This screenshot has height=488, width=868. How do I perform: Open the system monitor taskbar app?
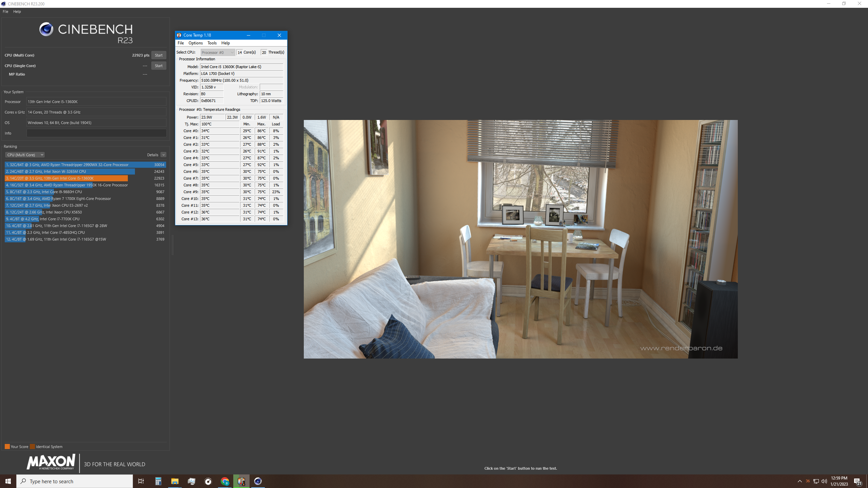coord(191,481)
